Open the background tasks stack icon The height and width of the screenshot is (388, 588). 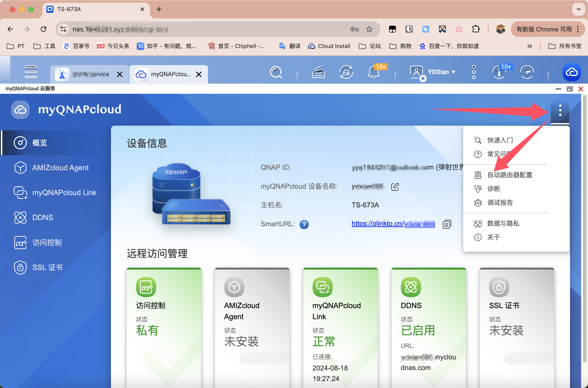(x=318, y=72)
